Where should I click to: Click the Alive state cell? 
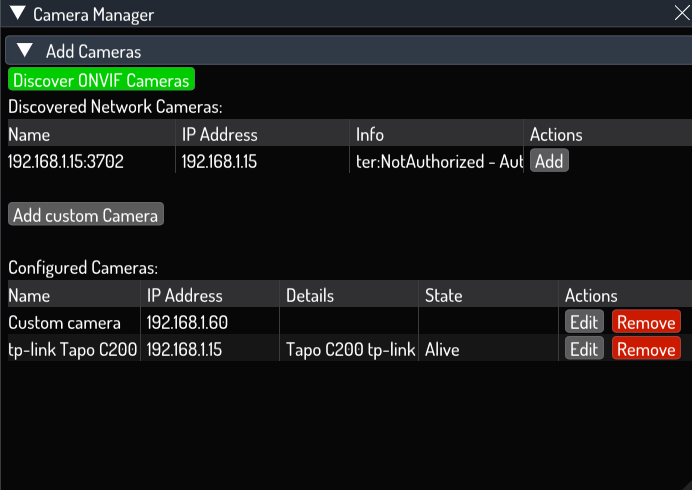point(442,349)
